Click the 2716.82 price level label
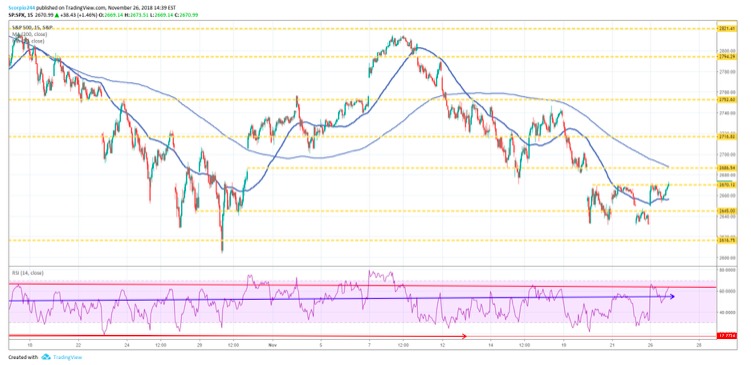 pos(727,137)
